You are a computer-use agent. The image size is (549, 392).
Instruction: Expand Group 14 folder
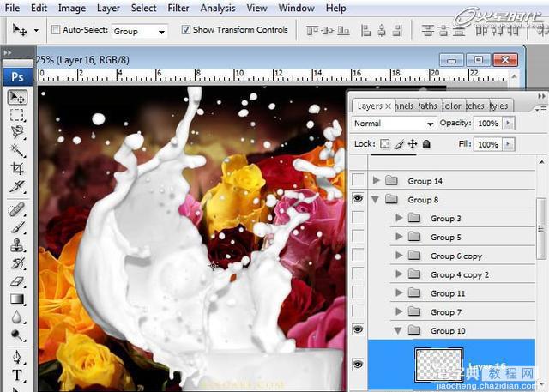tap(377, 180)
